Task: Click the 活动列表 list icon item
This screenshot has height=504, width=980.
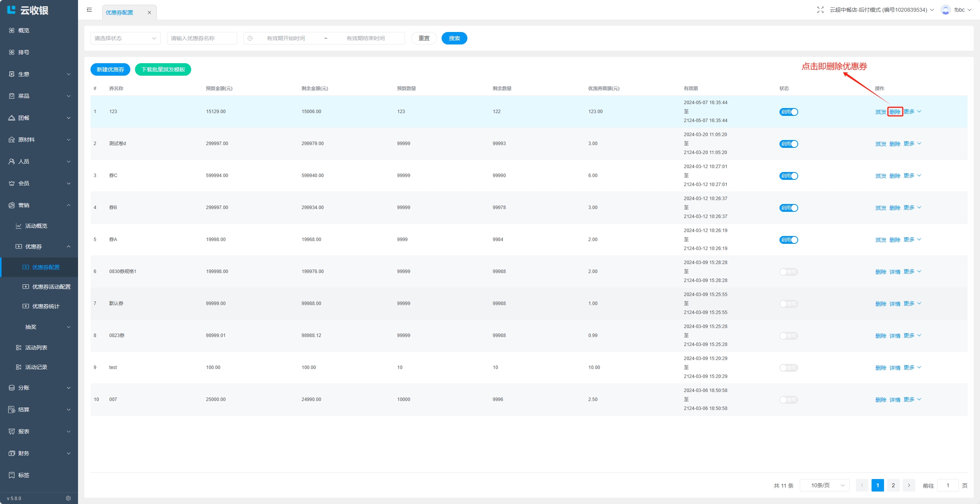Action: tap(18, 348)
